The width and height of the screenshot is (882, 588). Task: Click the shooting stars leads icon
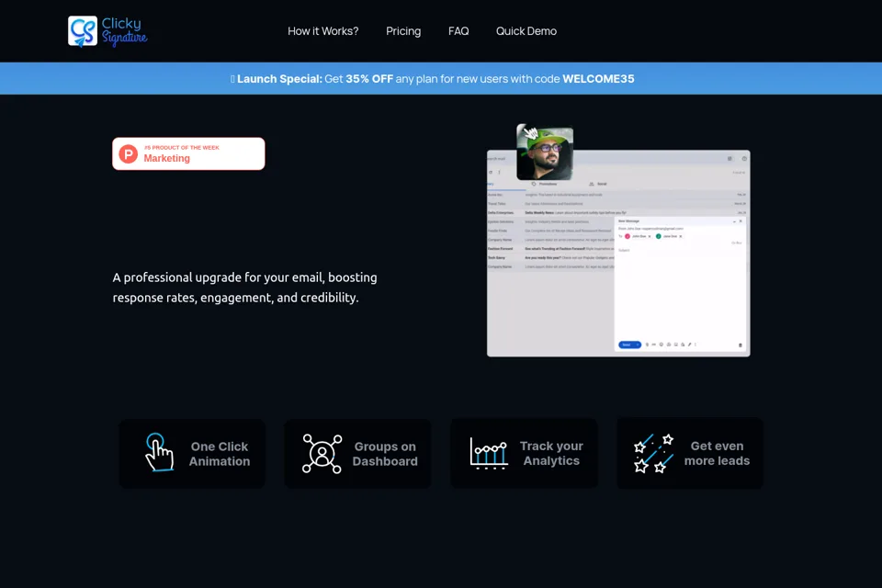pyautogui.click(x=653, y=453)
